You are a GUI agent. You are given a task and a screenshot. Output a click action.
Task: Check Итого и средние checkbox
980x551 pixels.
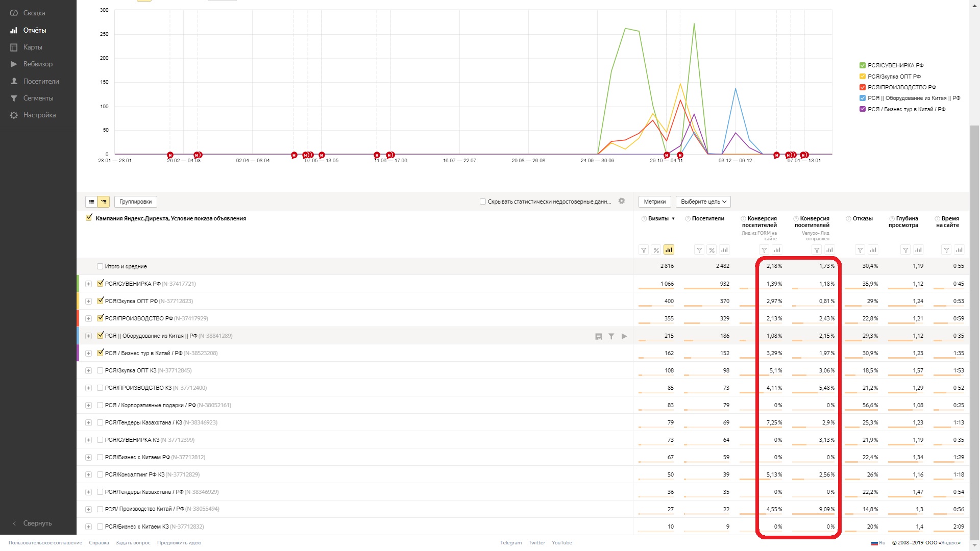pyautogui.click(x=100, y=266)
